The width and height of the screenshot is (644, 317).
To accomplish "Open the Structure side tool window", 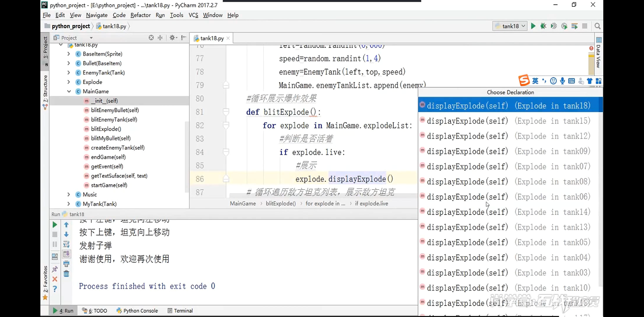I will [45, 92].
